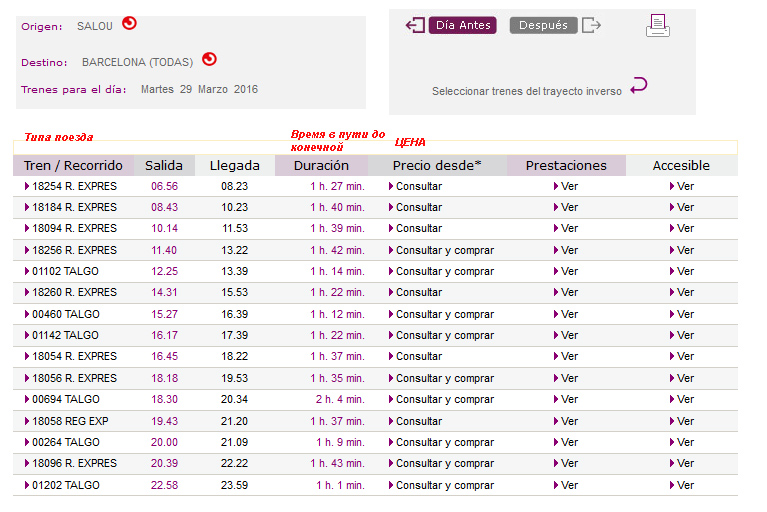Expand train 18260 R. EXPRES route
The width and height of the screenshot is (767, 512).
tap(71, 292)
